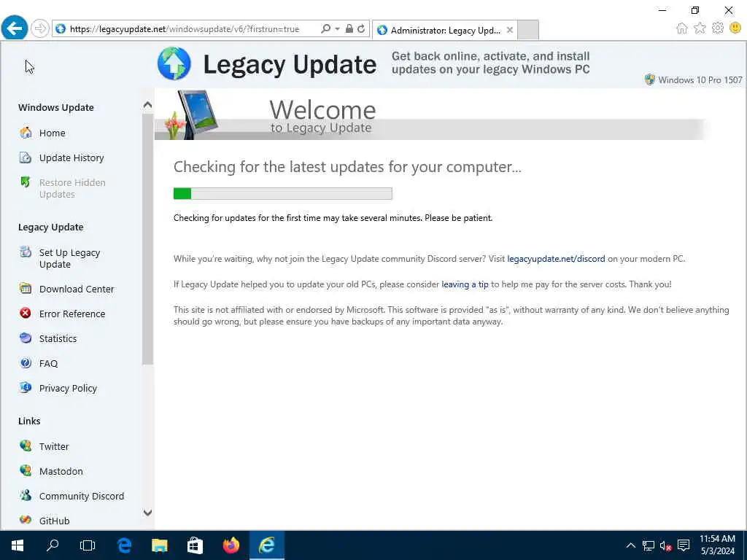Open the Download Center link

pos(77,289)
